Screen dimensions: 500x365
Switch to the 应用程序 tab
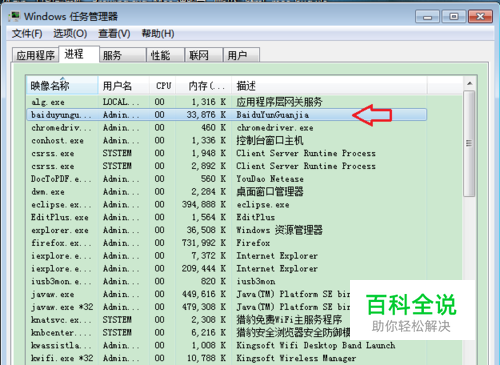coord(35,55)
